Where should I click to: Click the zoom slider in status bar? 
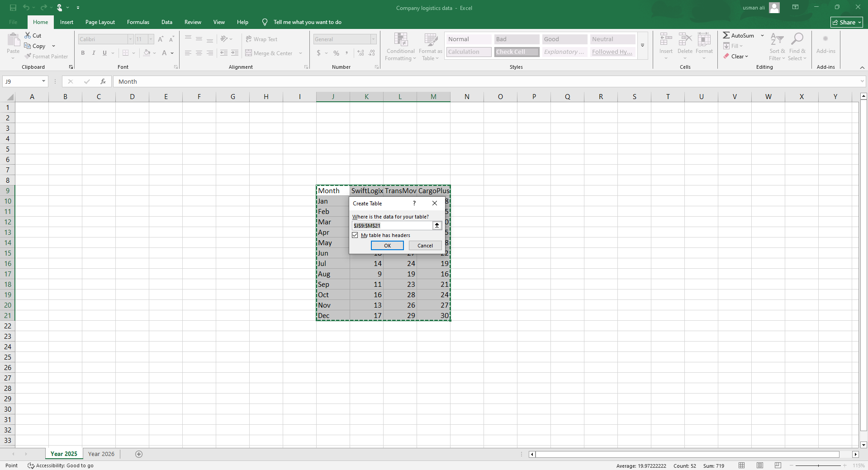818,465
